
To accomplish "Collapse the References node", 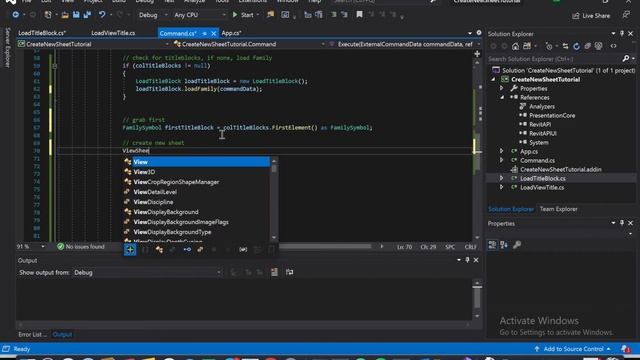I will (502, 98).
